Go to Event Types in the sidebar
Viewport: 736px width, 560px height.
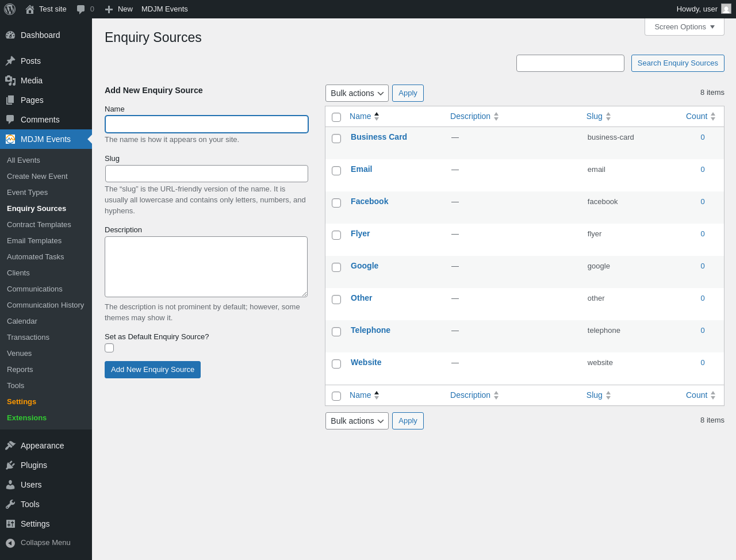(27, 193)
